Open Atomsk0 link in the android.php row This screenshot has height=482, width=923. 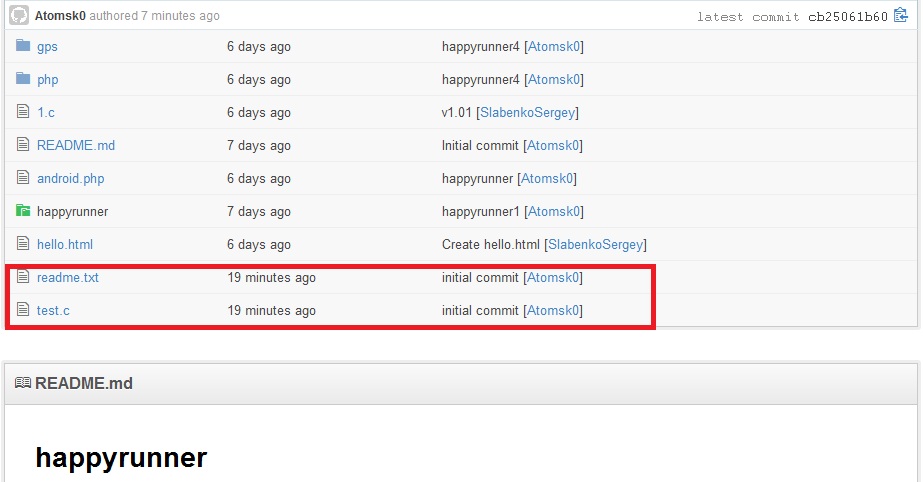547,178
